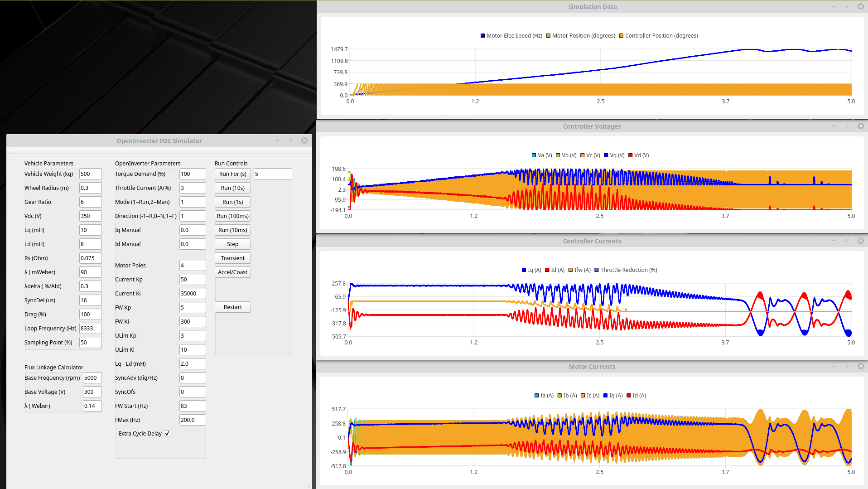The height and width of the screenshot is (489, 868).
Task: Click the Vehicle Weight input field
Action: tap(90, 174)
